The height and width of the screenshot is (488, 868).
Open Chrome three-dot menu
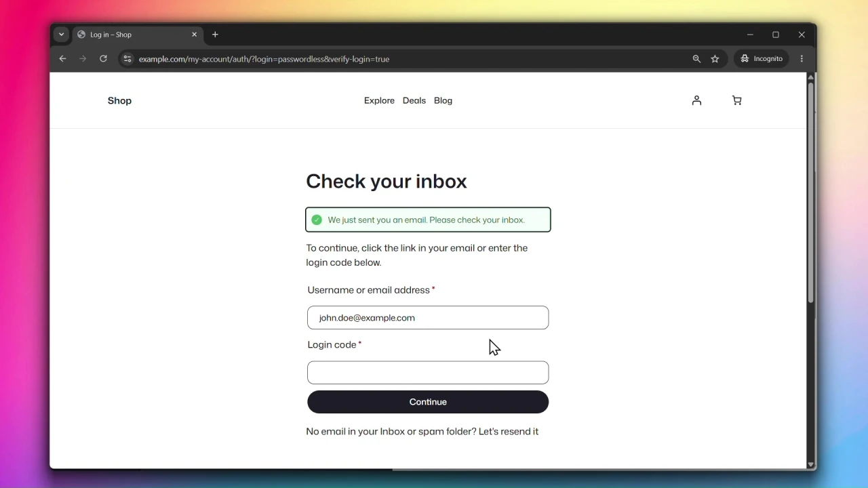[802, 59]
